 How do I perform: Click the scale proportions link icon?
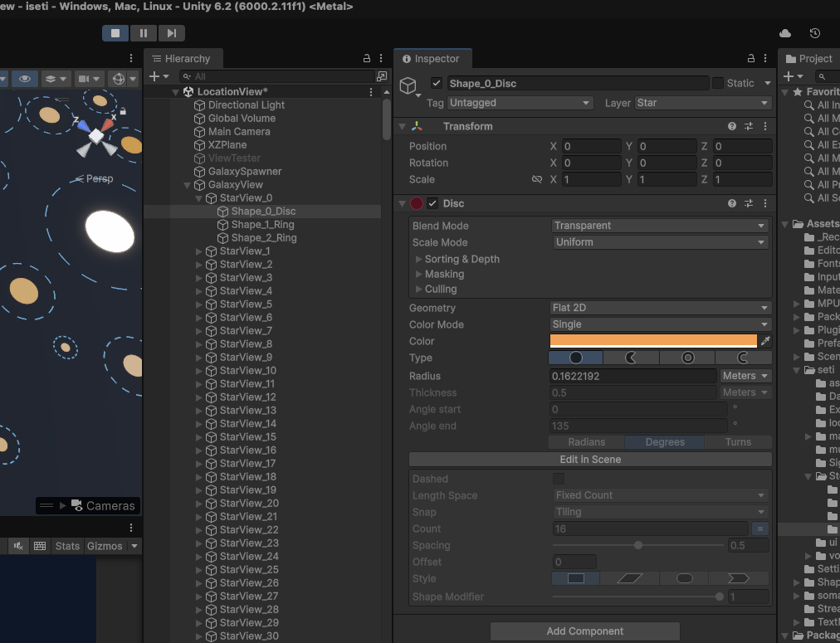click(x=536, y=179)
